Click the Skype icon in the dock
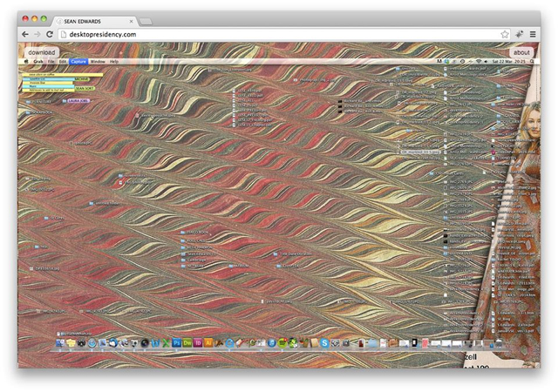The height and width of the screenshot is (392, 558). 323,343
